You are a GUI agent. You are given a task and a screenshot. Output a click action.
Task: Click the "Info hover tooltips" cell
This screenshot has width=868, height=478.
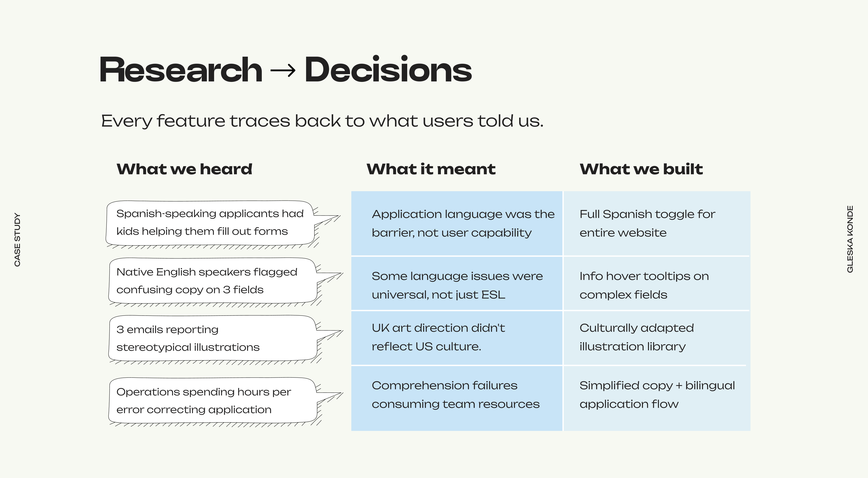point(656,285)
